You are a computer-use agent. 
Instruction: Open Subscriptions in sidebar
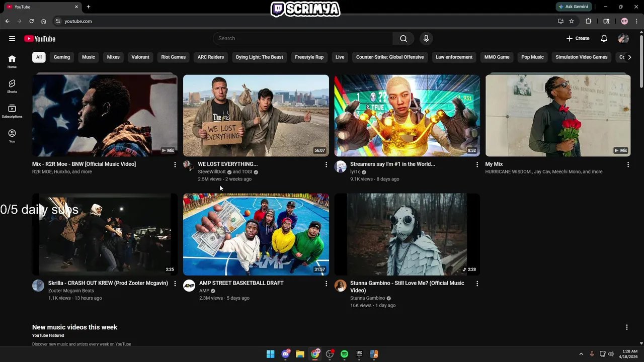coord(12,111)
